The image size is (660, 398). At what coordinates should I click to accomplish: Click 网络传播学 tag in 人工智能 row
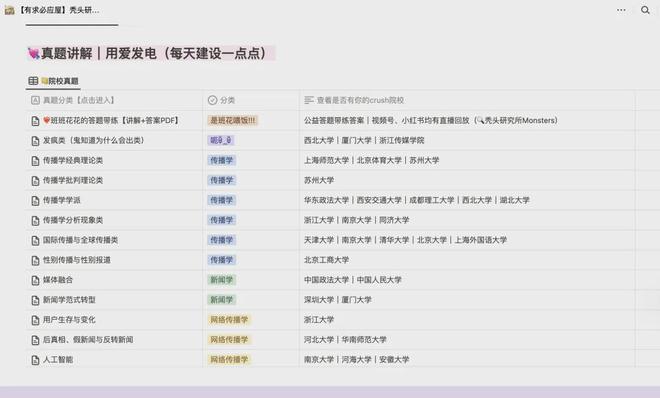pyautogui.click(x=229, y=360)
